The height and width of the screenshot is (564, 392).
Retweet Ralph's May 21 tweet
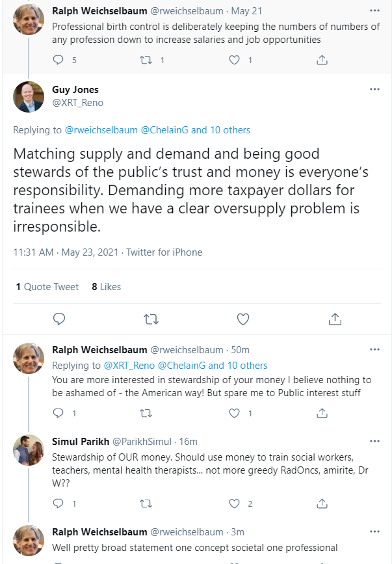[x=148, y=60]
